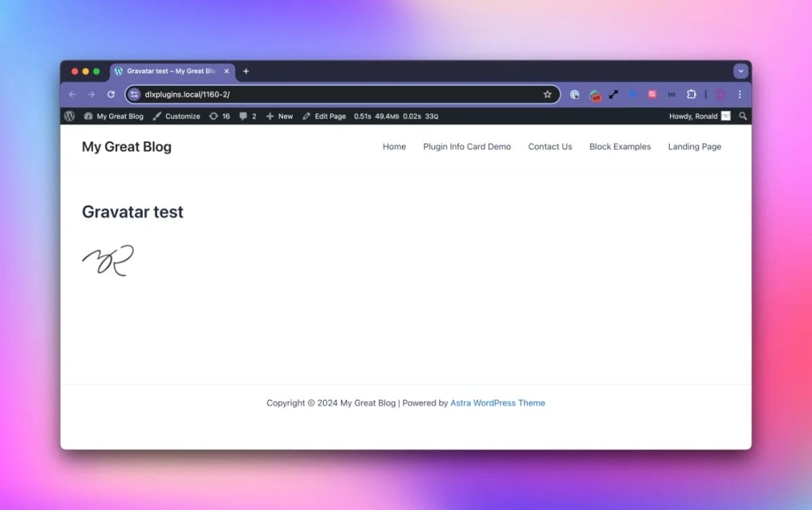The height and width of the screenshot is (510, 812).
Task: Bookmark this page with the star icon
Action: click(547, 95)
